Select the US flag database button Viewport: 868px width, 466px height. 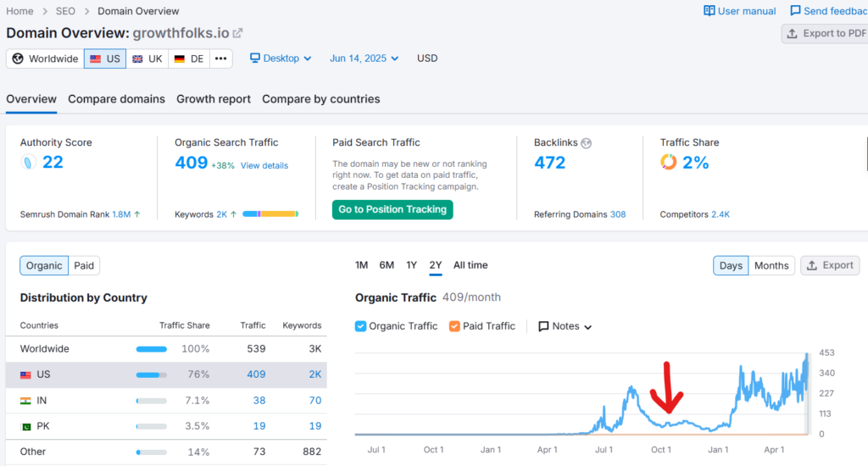105,58
